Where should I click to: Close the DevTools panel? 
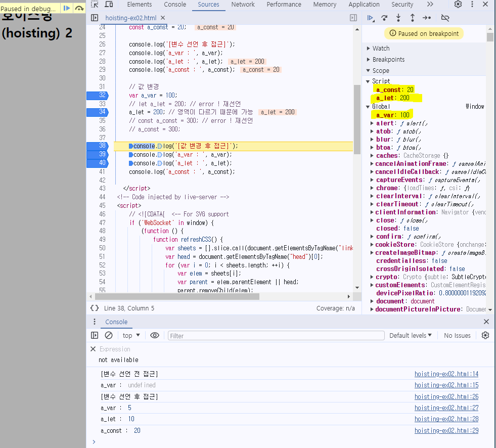click(x=485, y=4)
